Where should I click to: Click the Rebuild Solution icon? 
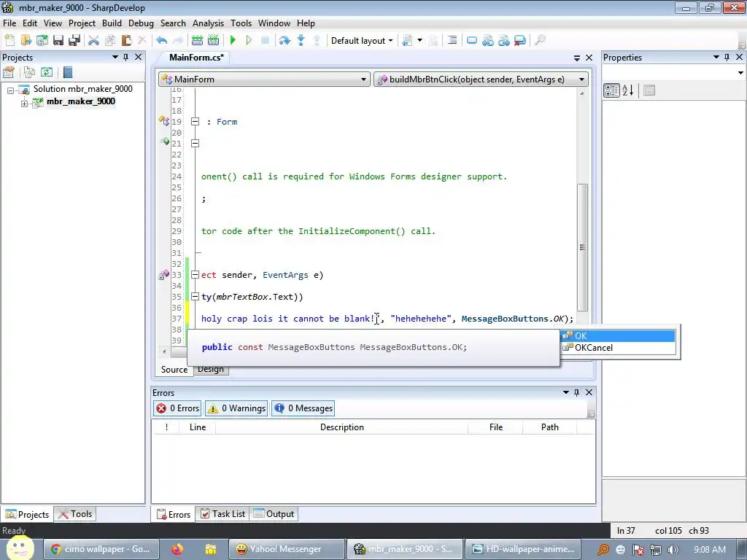click(x=214, y=41)
